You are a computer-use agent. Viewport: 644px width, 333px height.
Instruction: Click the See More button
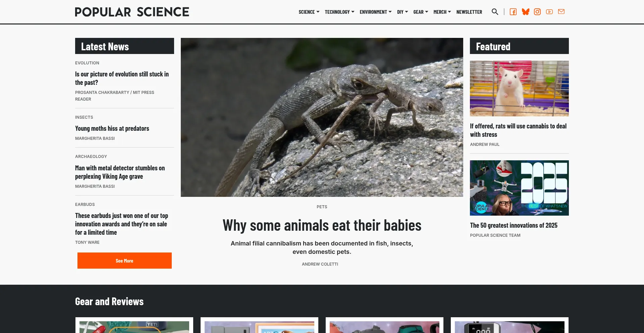[x=124, y=261]
